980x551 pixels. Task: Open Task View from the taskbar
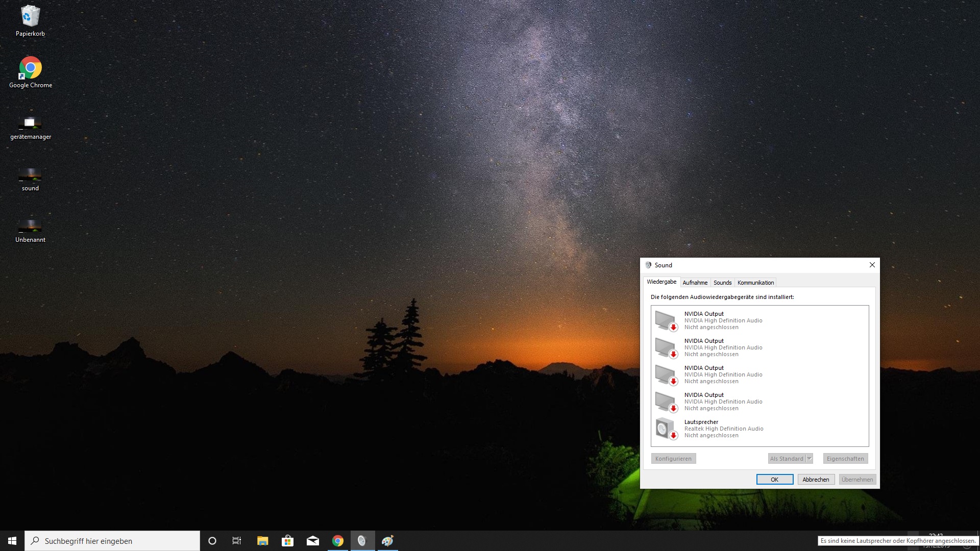tap(237, 541)
